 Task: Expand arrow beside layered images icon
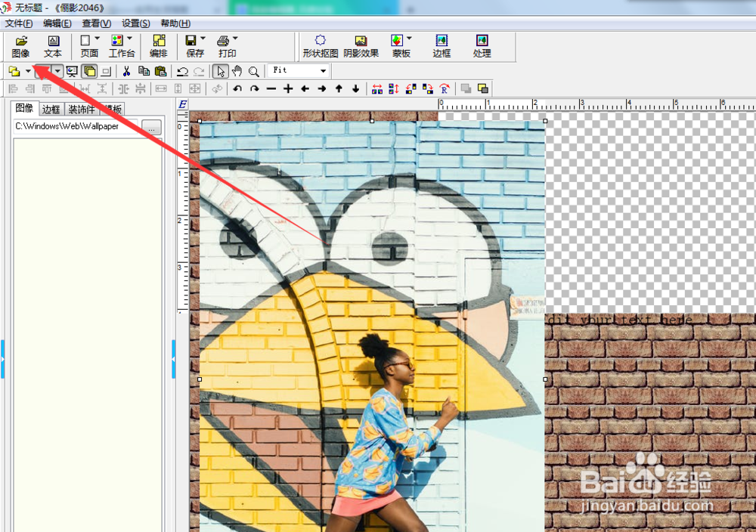click(28, 71)
